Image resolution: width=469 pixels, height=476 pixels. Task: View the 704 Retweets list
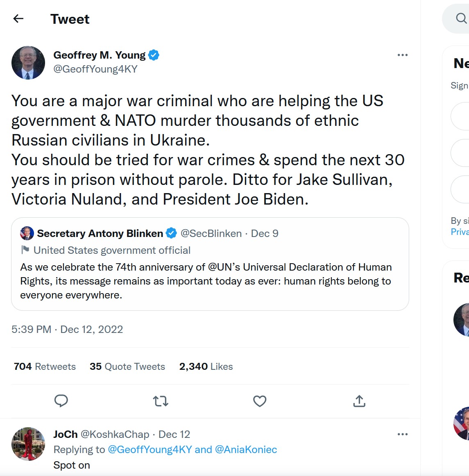(x=45, y=367)
